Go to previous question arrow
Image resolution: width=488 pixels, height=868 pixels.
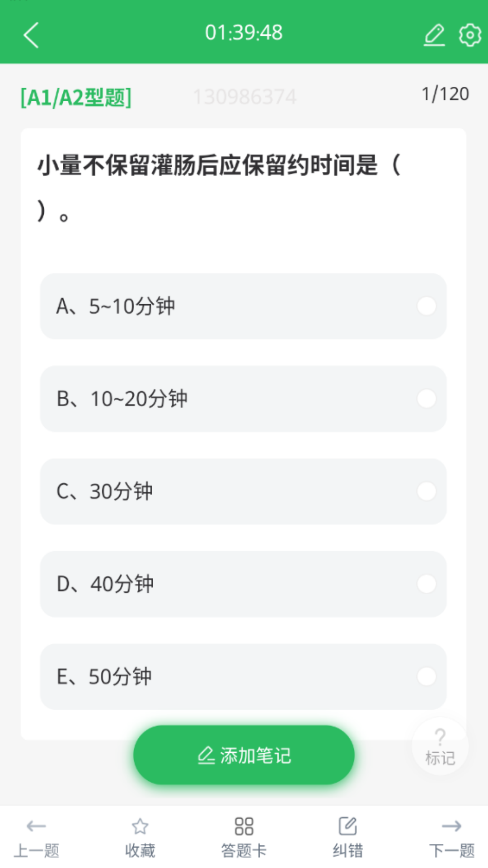click(x=36, y=826)
